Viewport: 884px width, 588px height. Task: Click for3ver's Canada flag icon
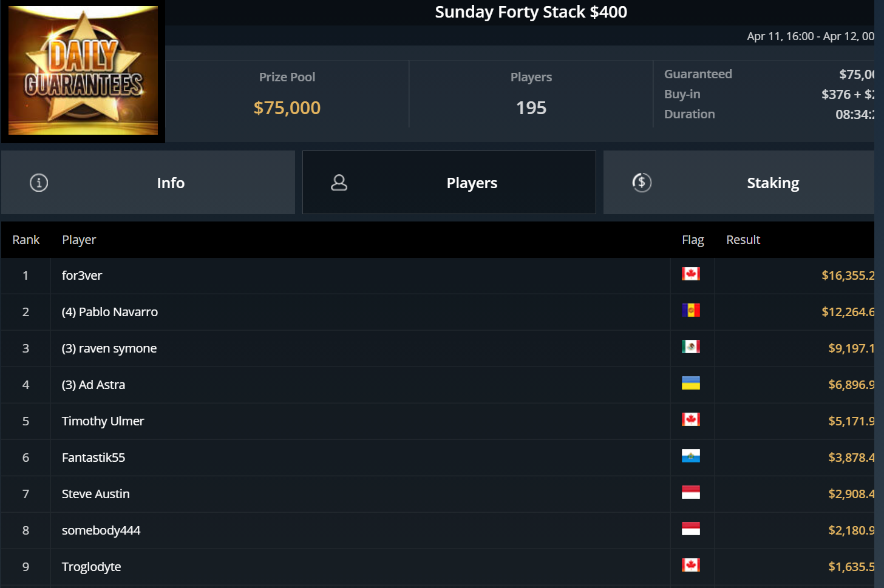click(690, 274)
